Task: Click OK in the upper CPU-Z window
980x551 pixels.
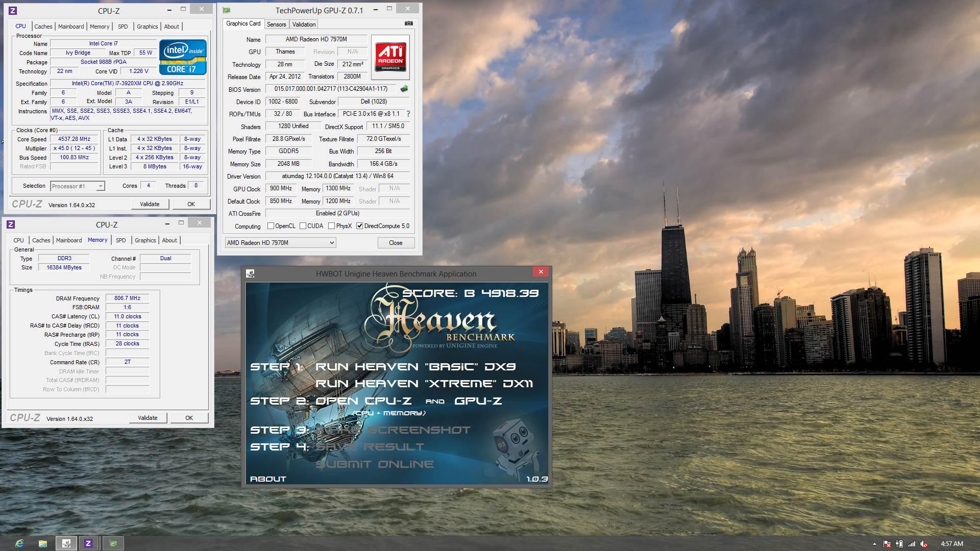Action: tap(191, 204)
